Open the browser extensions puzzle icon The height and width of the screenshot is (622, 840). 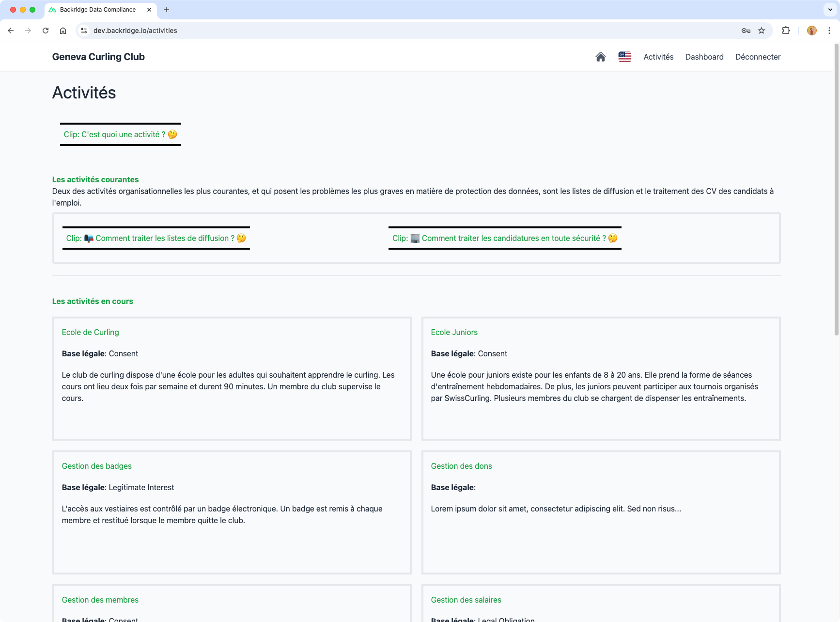tap(786, 30)
